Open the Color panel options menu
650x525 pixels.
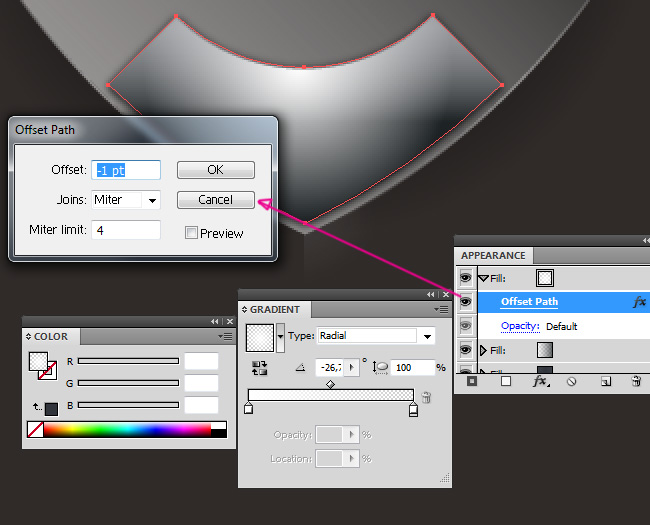[225, 337]
